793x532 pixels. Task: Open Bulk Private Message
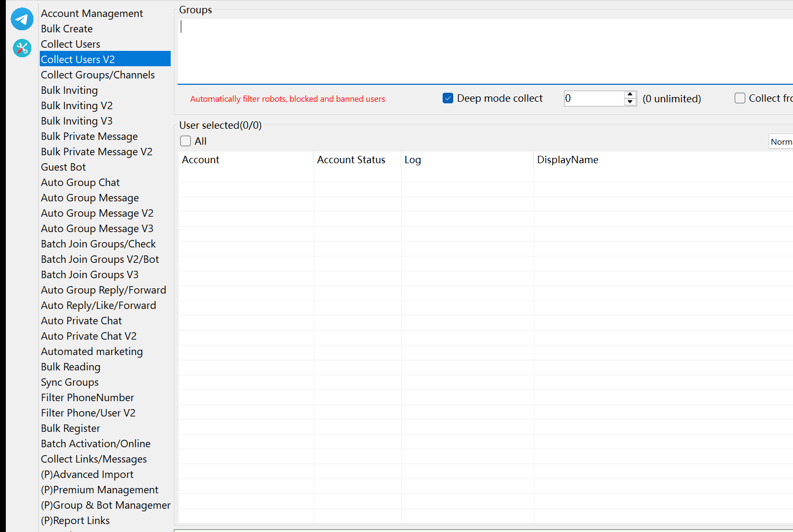90,136
